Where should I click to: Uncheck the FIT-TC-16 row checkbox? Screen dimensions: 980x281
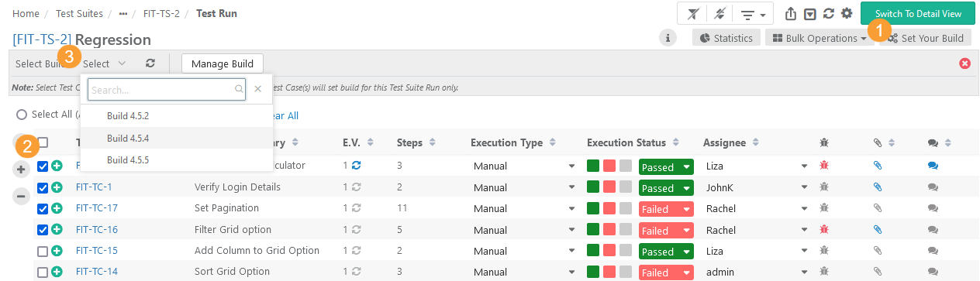point(43,229)
